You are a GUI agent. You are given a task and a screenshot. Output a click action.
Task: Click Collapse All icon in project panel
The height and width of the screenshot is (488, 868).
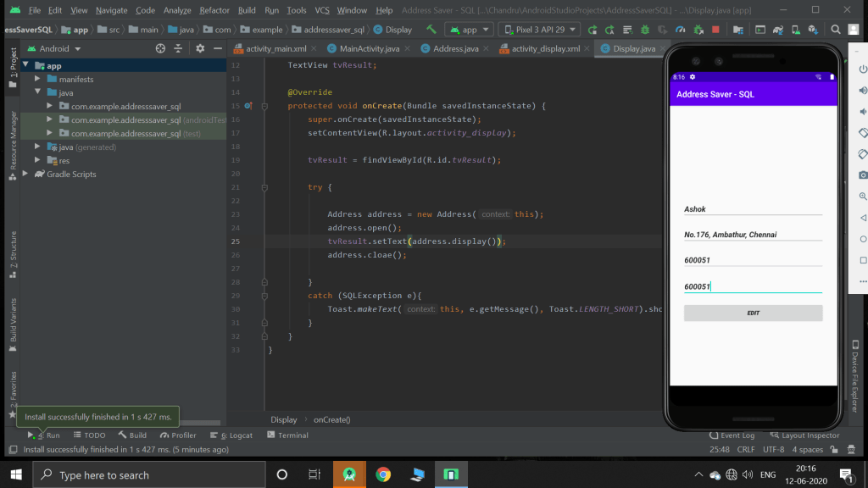pos(179,49)
